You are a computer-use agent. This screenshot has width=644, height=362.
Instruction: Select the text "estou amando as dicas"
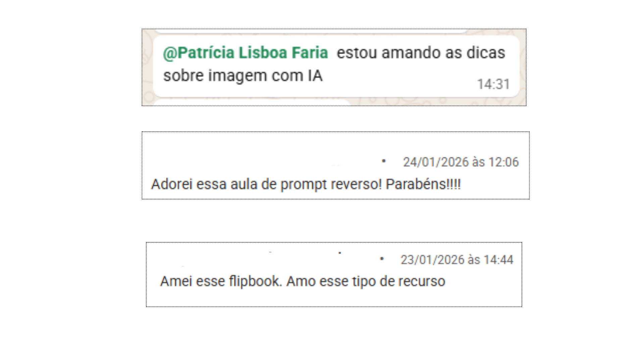421,53
